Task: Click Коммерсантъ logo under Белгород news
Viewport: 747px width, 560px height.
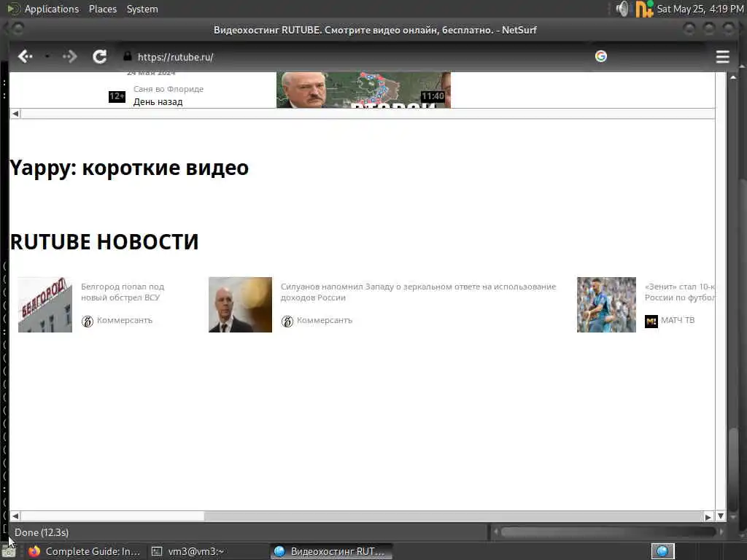Action: pyautogui.click(x=88, y=321)
